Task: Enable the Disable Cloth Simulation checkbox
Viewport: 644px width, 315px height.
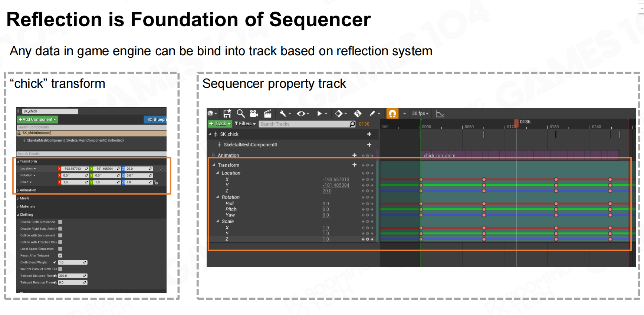Action: tap(60, 222)
